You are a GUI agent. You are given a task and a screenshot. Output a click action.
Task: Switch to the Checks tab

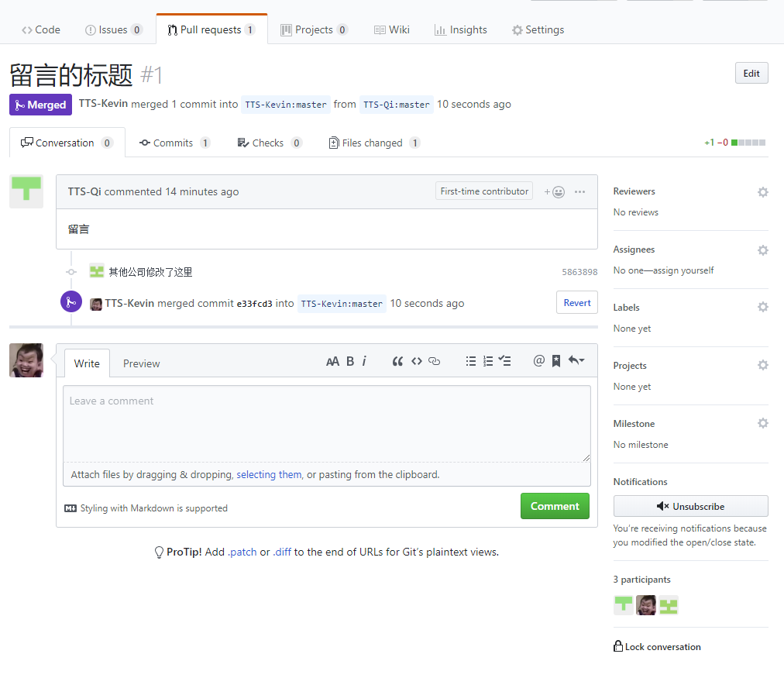[x=269, y=143]
